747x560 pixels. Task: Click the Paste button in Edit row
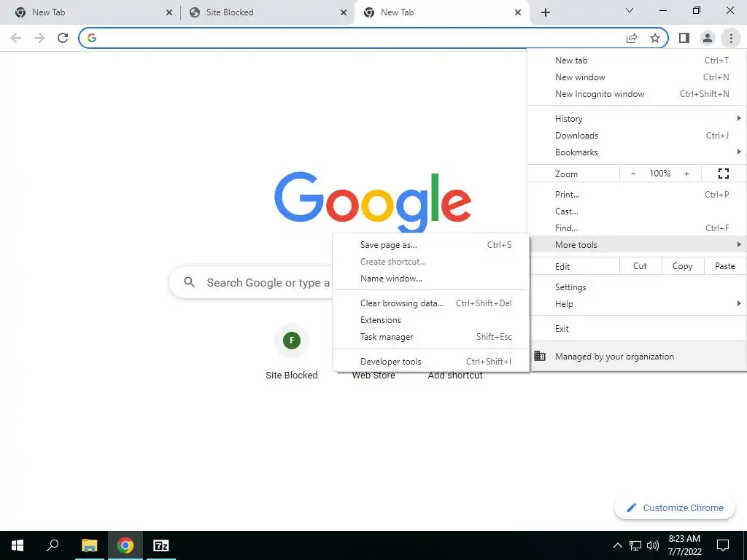pyautogui.click(x=724, y=266)
